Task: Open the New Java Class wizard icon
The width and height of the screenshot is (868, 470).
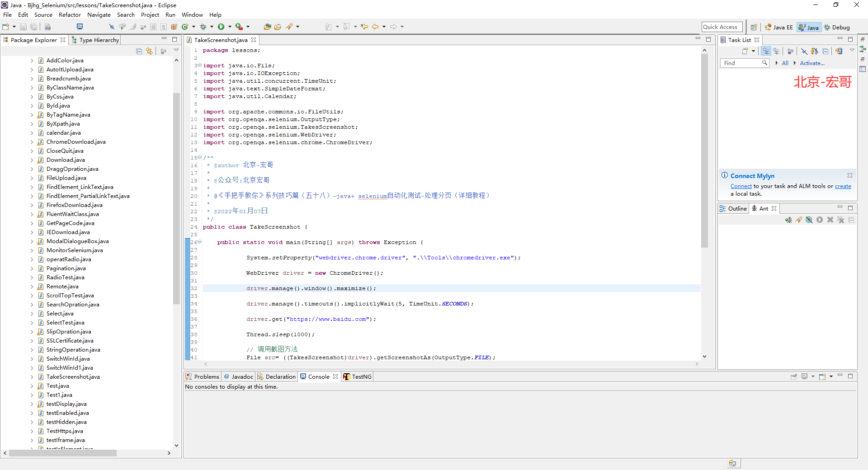Action: click(185, 27)
